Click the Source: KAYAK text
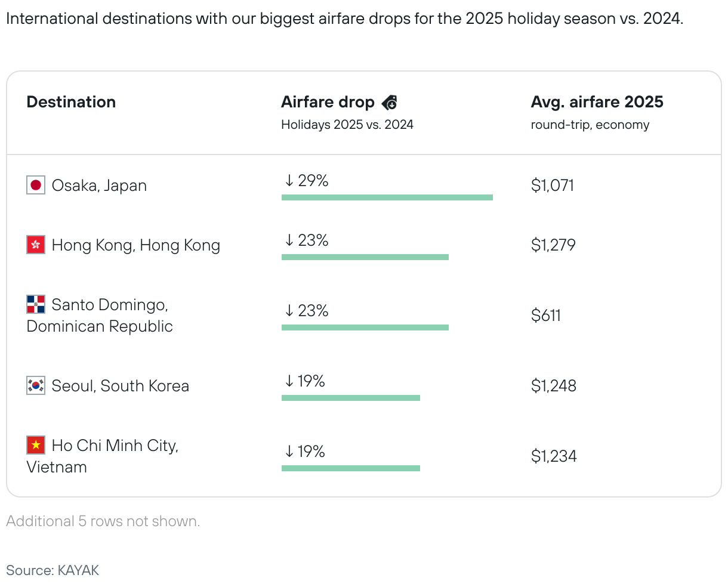728x587 pixels. [53, 570]
